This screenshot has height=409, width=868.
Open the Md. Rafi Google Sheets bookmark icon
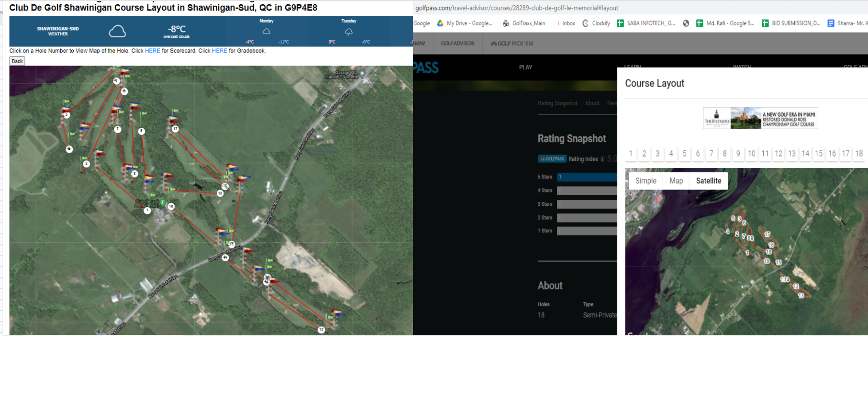point(700,23)
